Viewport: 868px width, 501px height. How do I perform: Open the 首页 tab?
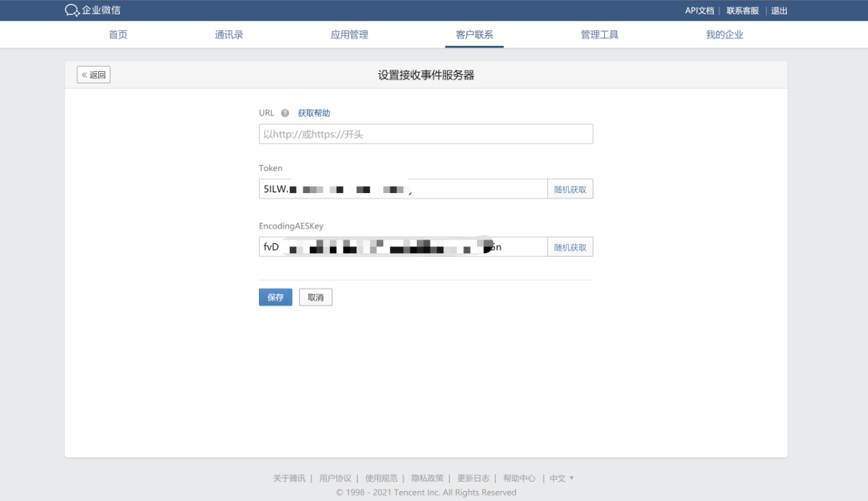coord(118,34)
